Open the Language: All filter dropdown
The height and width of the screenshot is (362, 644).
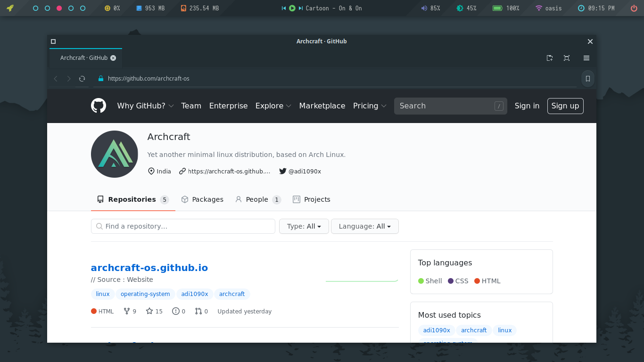pos(365,226)
